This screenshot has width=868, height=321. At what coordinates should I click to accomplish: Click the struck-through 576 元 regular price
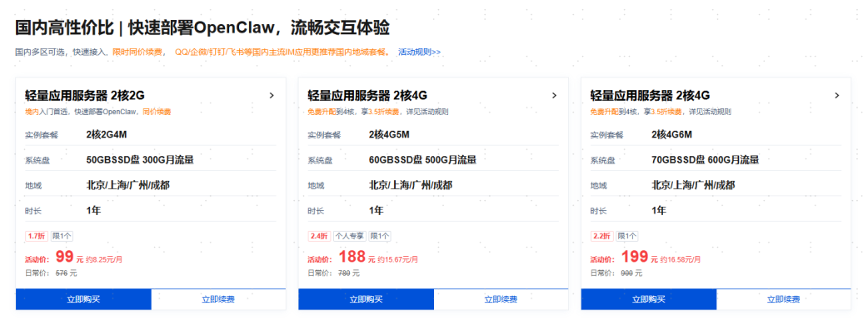coord(67,273)
